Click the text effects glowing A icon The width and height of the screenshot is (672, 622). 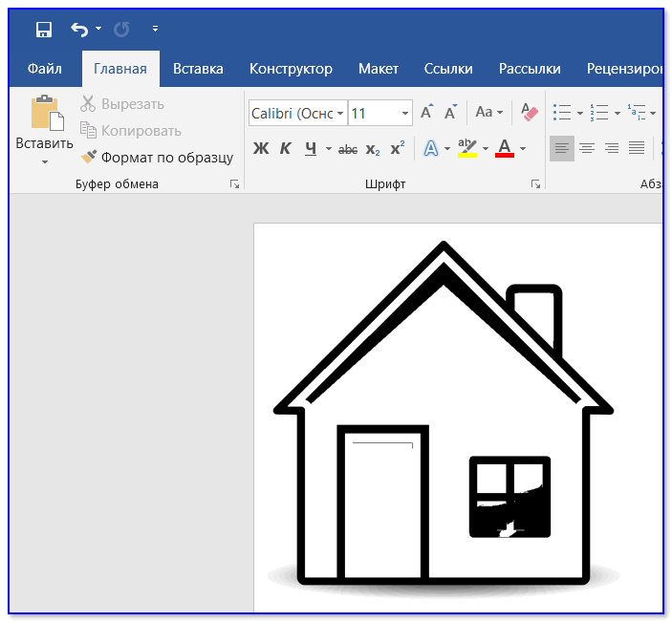[x=431, y=148]
